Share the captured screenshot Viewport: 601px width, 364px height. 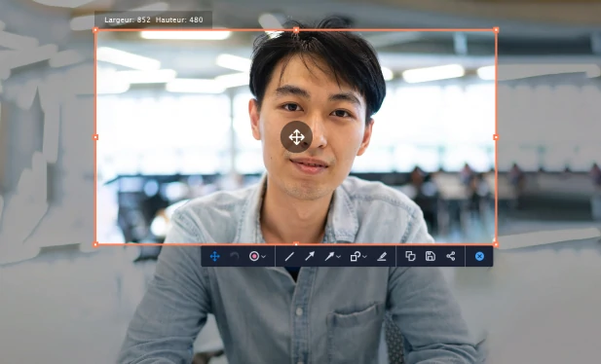451,256
